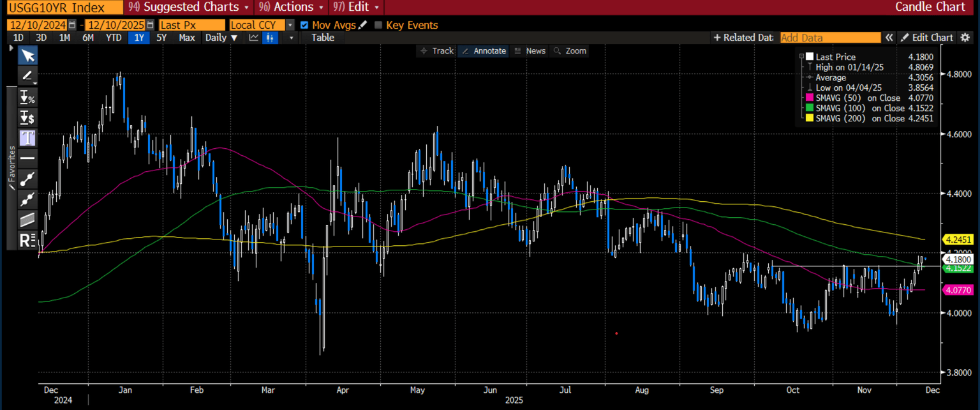Pick the text annotation T tool
980x410 pixels.
(27, 137)
